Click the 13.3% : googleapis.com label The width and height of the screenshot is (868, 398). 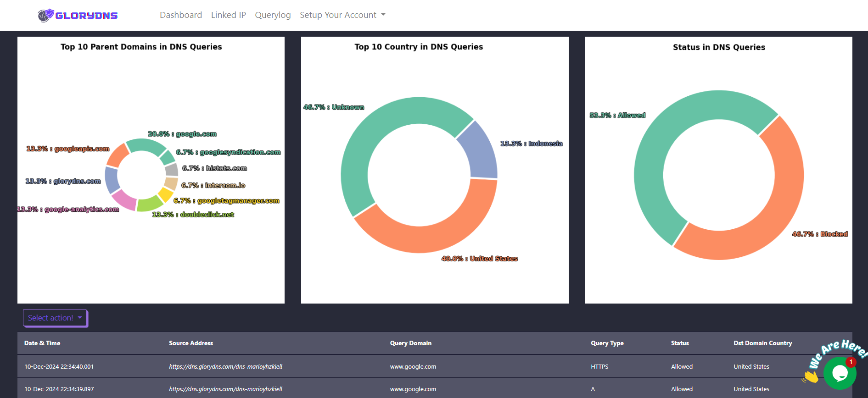[x=68, y=149]
